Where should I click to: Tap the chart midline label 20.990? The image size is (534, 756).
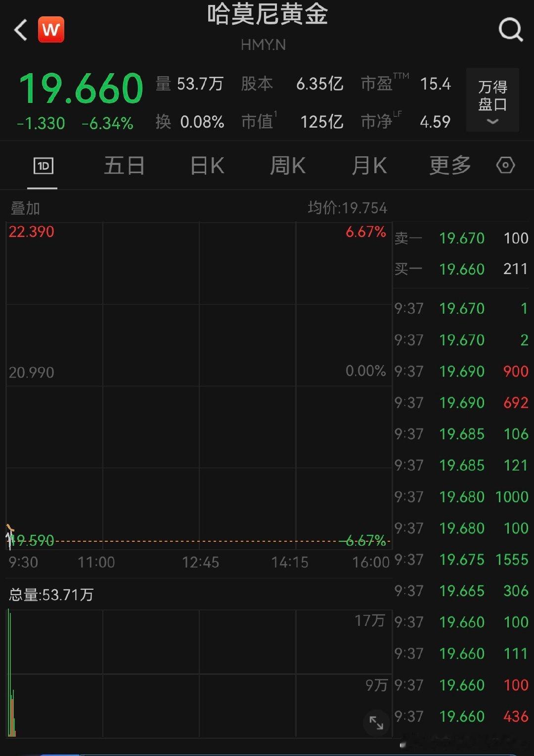[x=32, y=372]
